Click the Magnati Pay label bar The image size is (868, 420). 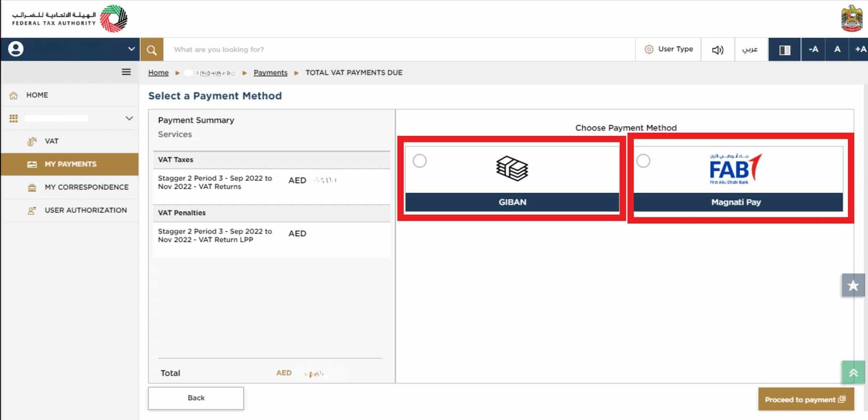pos(738,202)
